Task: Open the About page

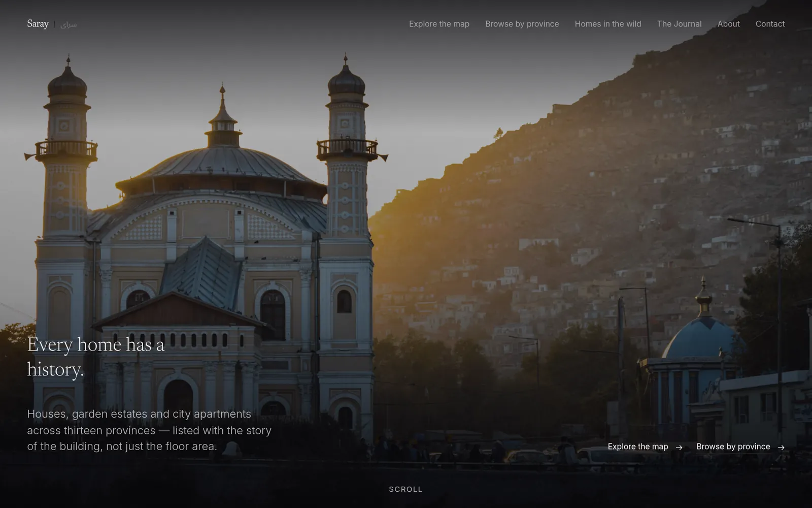Action: pyautogui.click(x=728, y=24)
